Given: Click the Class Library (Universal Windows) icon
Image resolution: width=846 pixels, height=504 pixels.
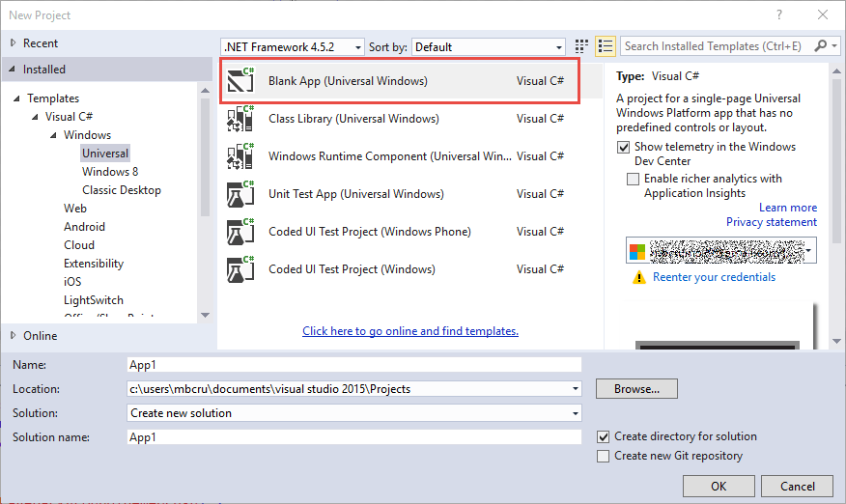Looking at the screenshot, I should pyautogui.click(x=240, y=118).
